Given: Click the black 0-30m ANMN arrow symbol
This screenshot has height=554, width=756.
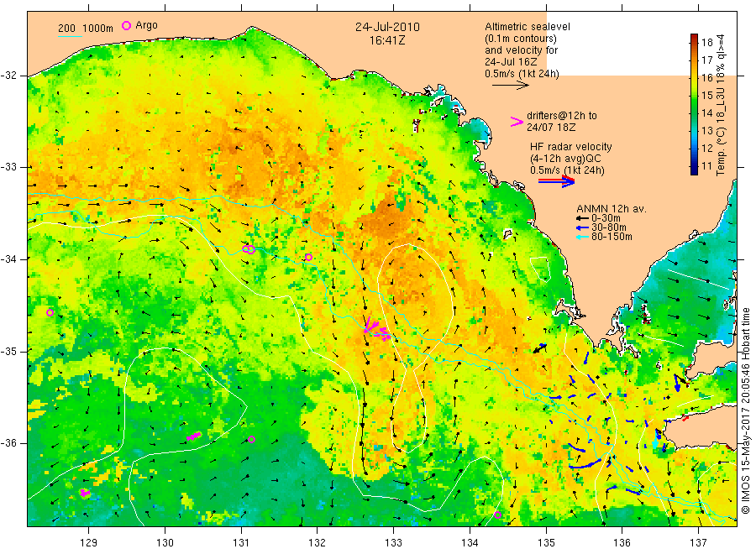Looking at the screenshot, I should [583, 218].
